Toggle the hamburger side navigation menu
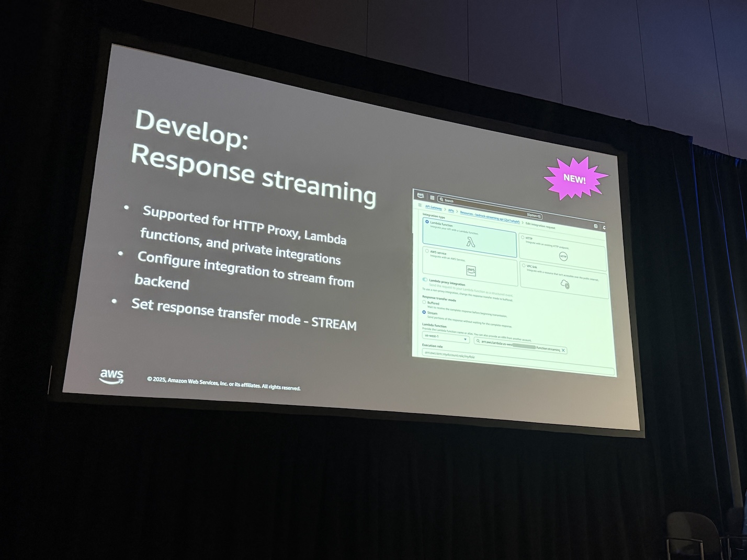 (420, 205)
